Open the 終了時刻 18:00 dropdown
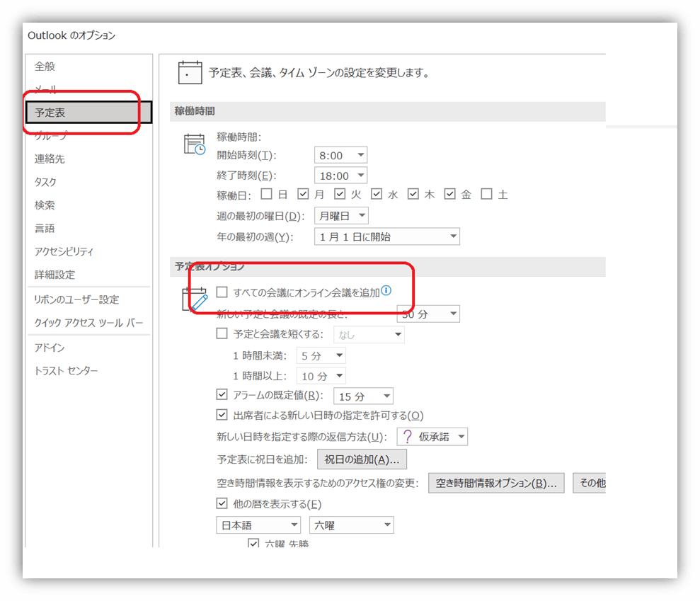The width and height of the screenshot is (700, 601). click(x=340, y=176)
